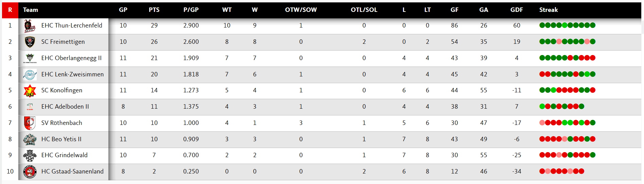Sort table by PTS column header
Viewport: 644px width, 184px height.
pyautogui.click(x=154, y=10)
